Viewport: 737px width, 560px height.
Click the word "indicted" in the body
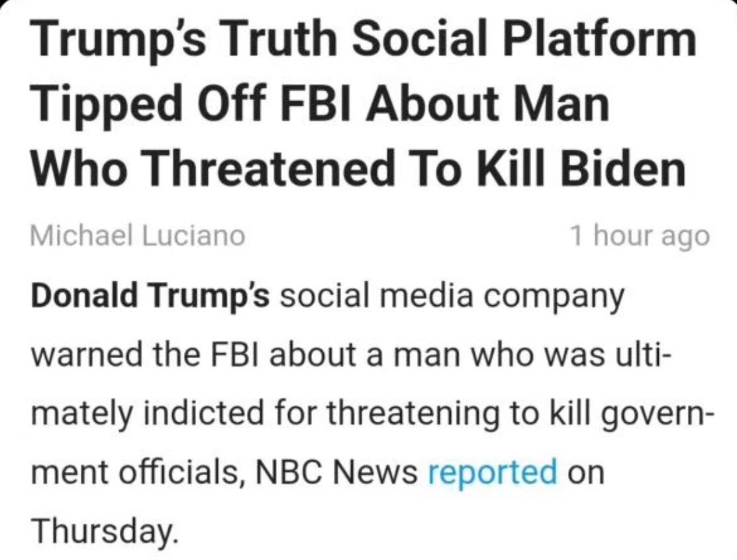[214, 414]
